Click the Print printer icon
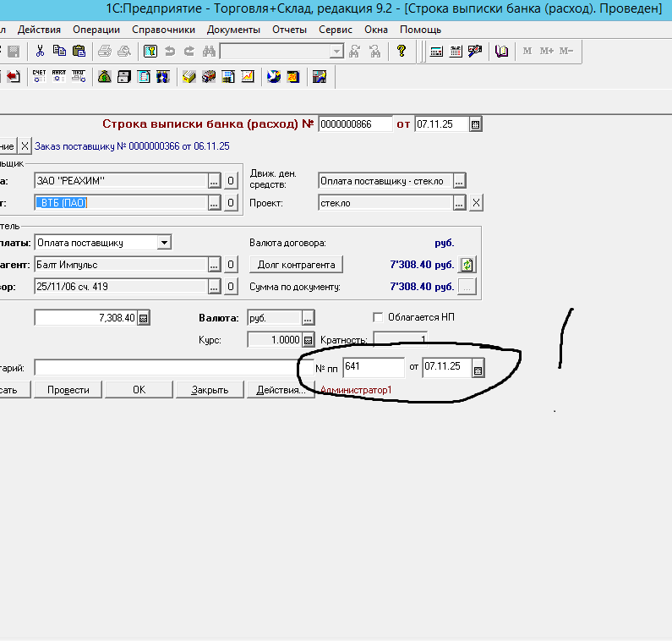 [x=105, y=52]
